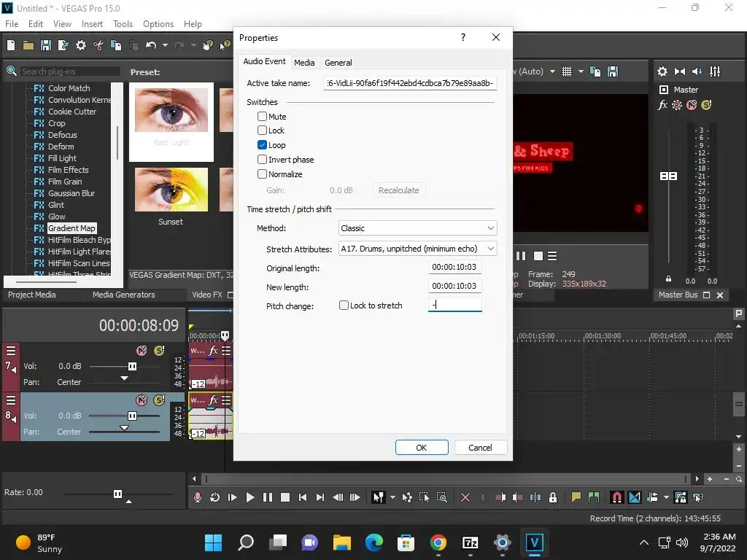Viewport: 747px width, 560px height.
Task: Open the Method dropdown showing Classic
Action: click(x=417, y=228)
